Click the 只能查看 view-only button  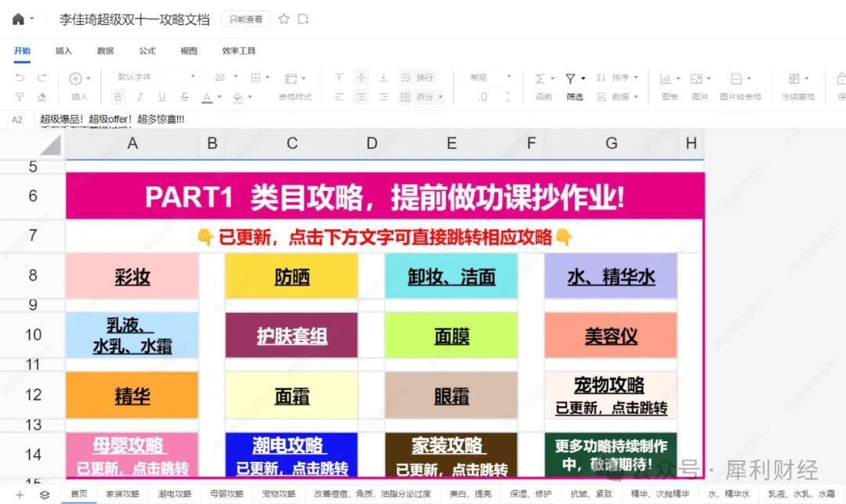[246, 20]
